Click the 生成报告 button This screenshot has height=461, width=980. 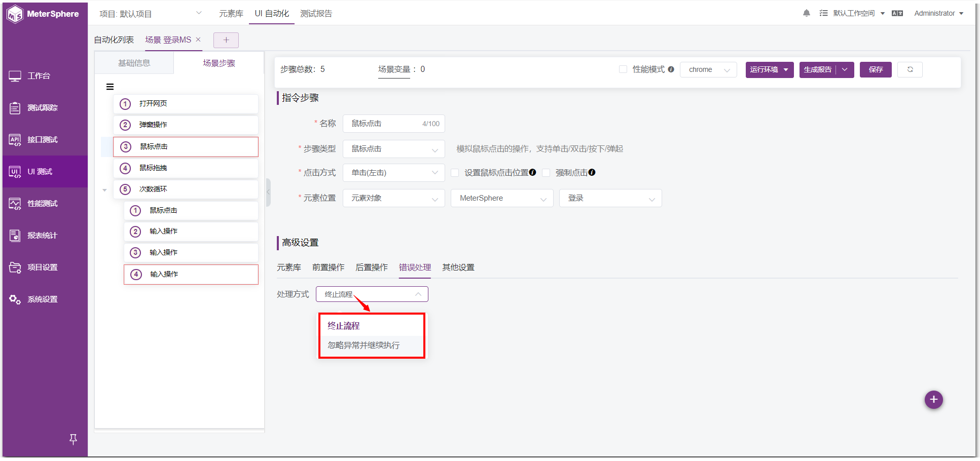[818, 69]
